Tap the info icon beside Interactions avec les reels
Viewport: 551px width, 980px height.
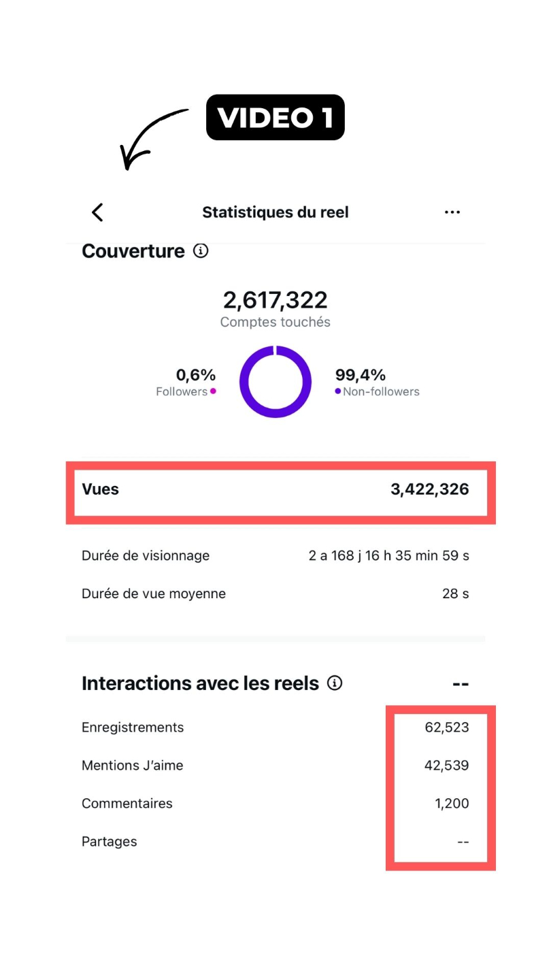pos(335,683)
